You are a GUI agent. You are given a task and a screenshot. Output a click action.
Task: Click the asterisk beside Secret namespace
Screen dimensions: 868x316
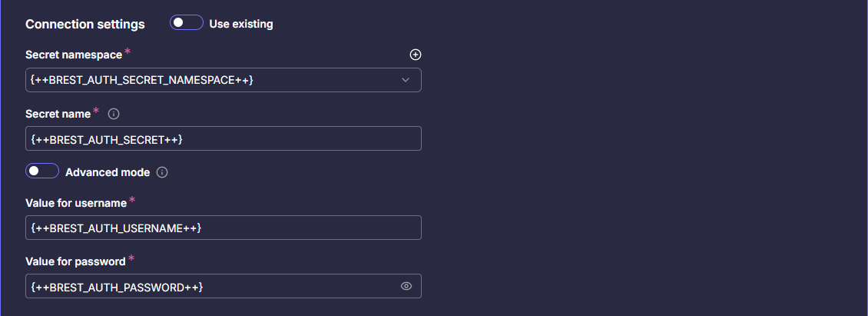tap(128, 52)
